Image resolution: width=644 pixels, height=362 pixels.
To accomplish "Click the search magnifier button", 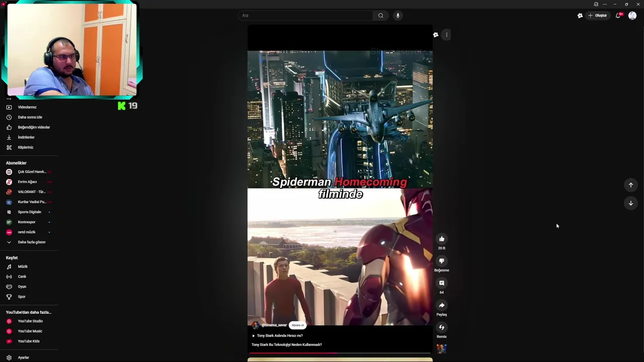I will click(x=381, y=16).
